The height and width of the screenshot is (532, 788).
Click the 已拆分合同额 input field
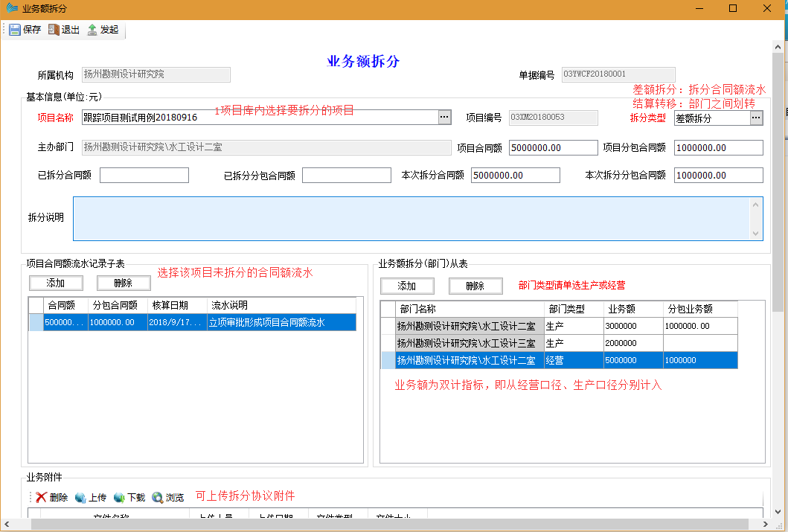pos(144,176)
